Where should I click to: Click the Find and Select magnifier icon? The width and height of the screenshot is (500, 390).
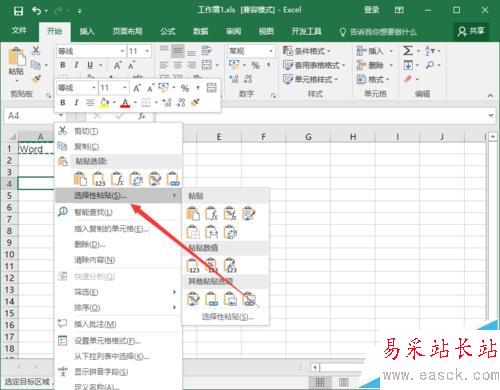(430, 65)
